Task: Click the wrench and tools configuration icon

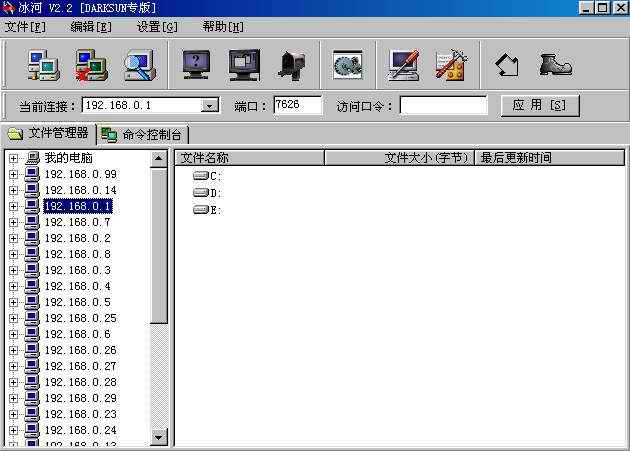Action: (x=451, y=66)
